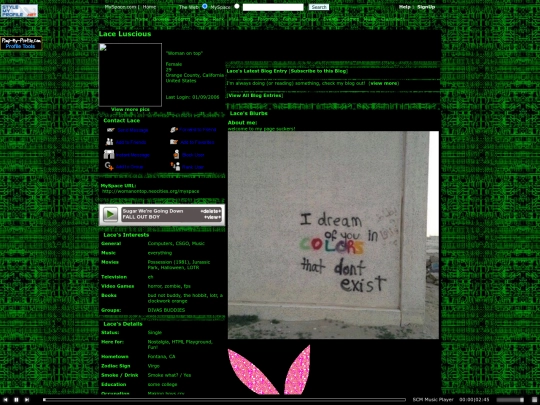Select the MySpace search radio button
This screenshot has width=540, height=405.
237,6
